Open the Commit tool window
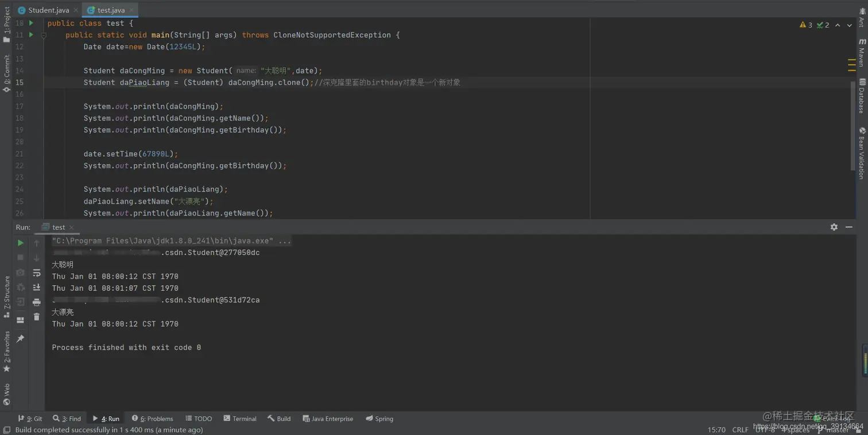This screenshot has width=868, height=435. [6, 73]
